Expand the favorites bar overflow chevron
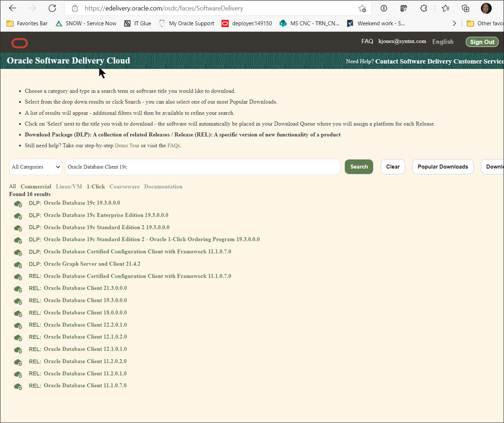The image size is (504, 423). tap(454, 23)
